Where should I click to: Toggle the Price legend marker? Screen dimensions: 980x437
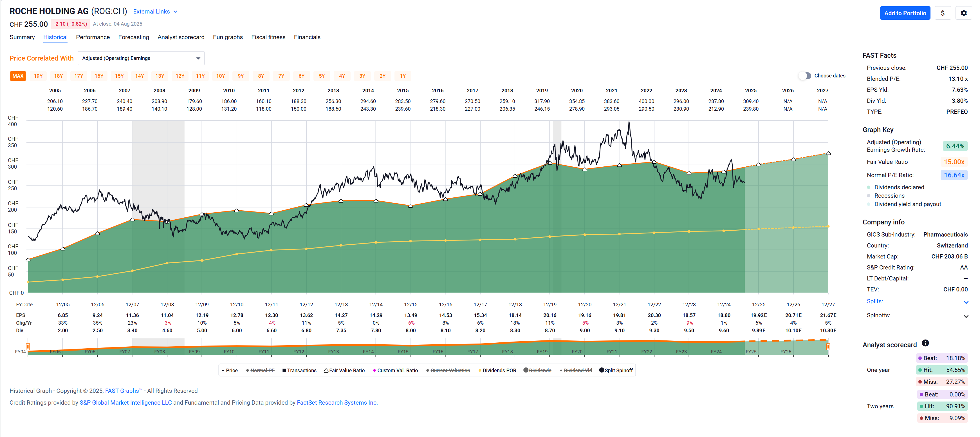pos(230,370)
